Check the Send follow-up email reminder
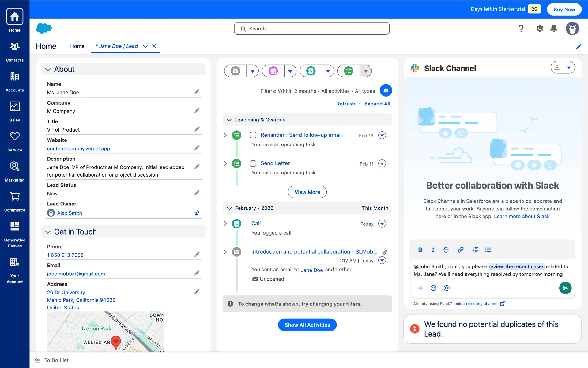This screenshot has height=368, width=588. pos(253,135)
